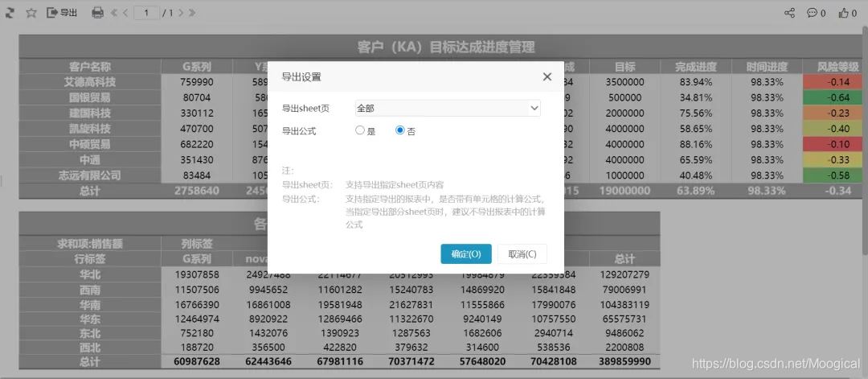
Task: Click the 759990 G系列 cell
Action: pyautogui.click(x=197, y=82)
